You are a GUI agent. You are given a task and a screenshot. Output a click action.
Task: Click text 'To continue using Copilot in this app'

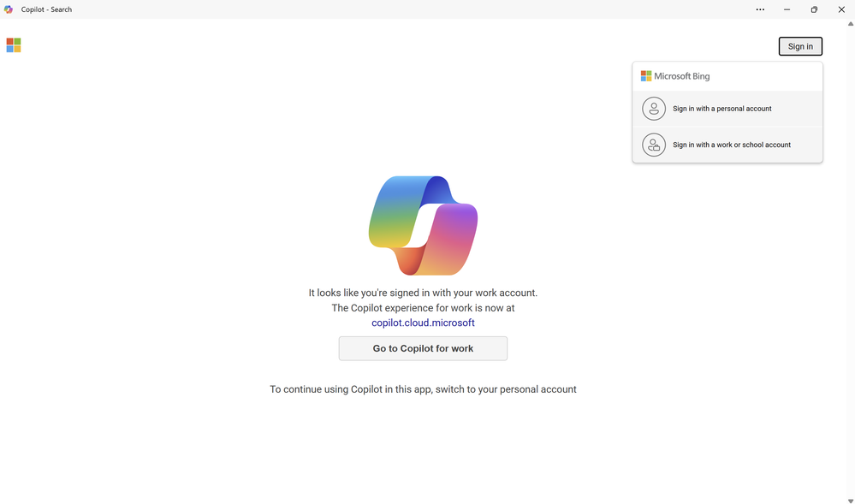click(350, 389)
